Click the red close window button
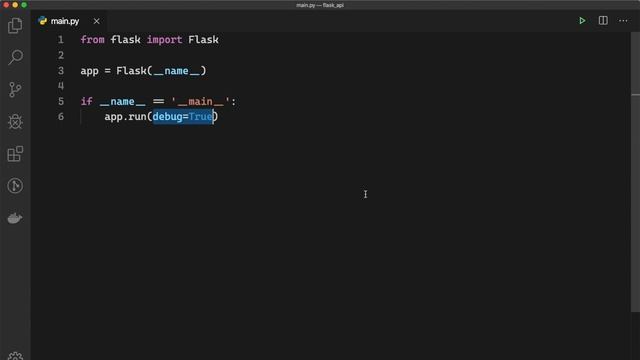 pos(6,5)
